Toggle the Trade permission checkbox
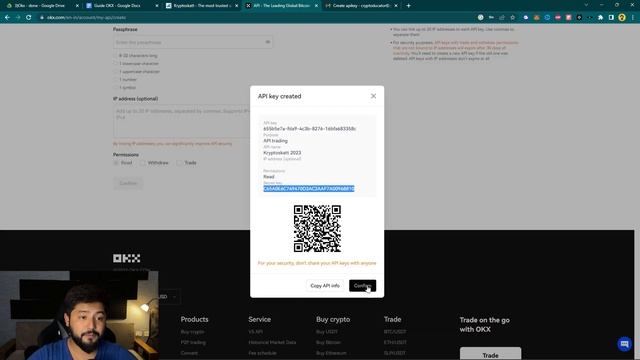This screenshot has width=640, height=360. (179, 163)
